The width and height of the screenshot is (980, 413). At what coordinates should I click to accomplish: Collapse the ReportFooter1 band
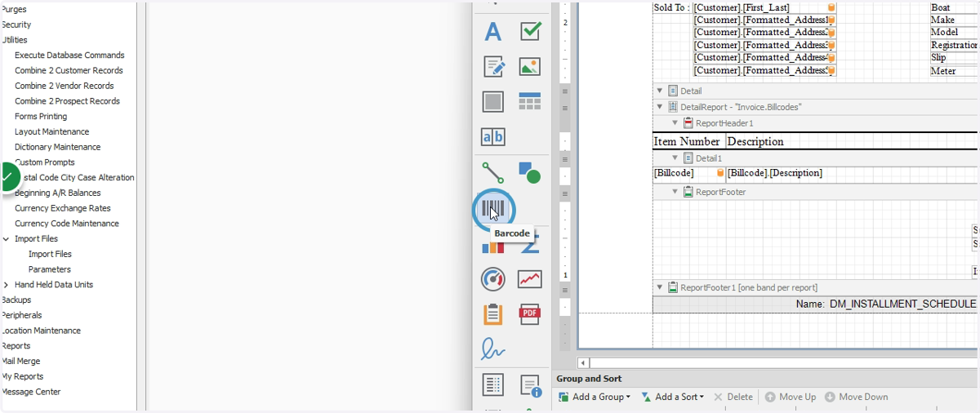click(660, 287)
